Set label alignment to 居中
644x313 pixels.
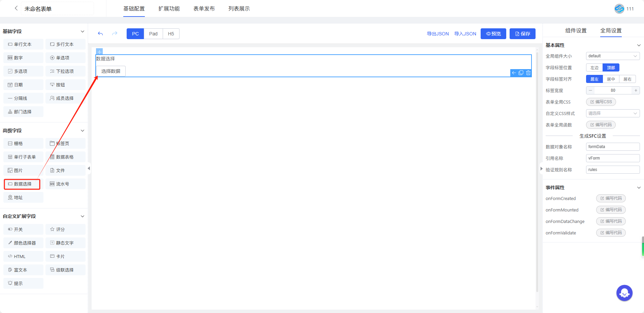[611, 79]
